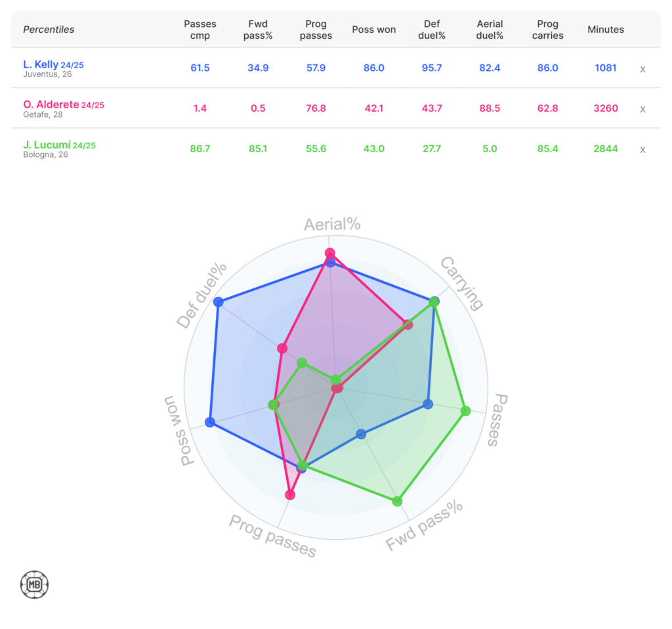Image resolution: width=672 pixels, height=629 pixels.
Task: Click the Prog passes column header
Action: click(x=316, y=30)
